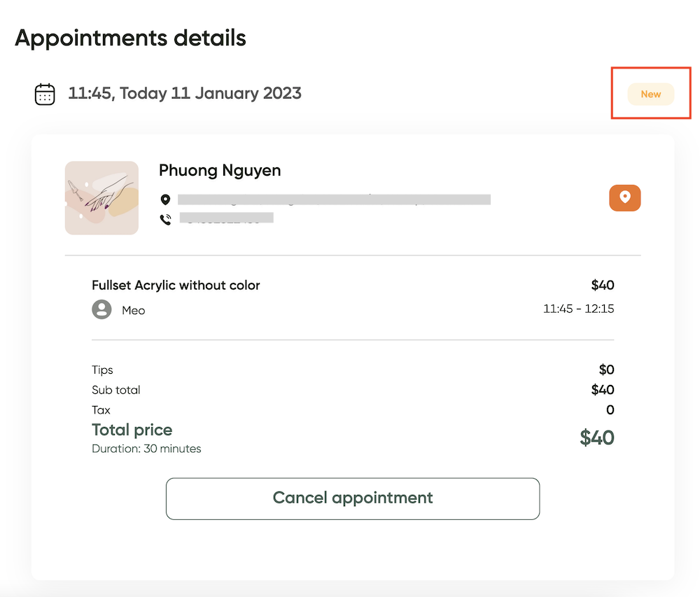This screenshot has height=597, width=700.
Task: Click the staff name Meo
Action: point(134,311)
